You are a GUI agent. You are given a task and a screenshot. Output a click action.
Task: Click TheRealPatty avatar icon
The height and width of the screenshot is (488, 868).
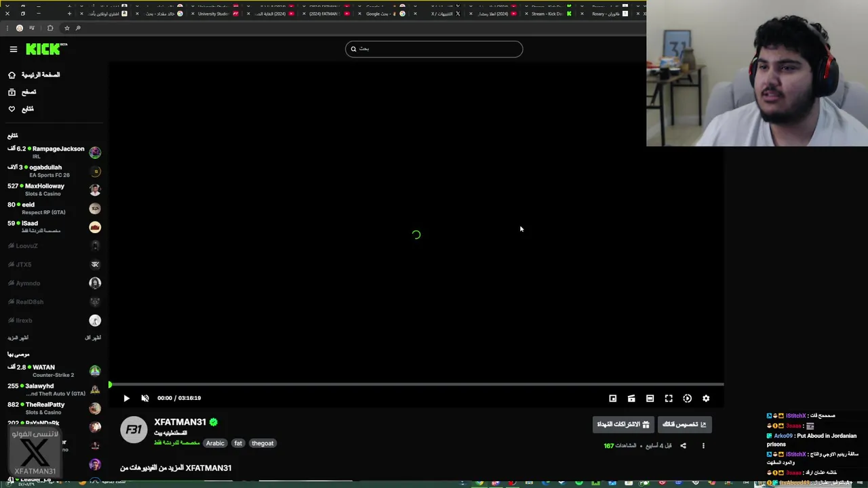[x=95, y=408]
